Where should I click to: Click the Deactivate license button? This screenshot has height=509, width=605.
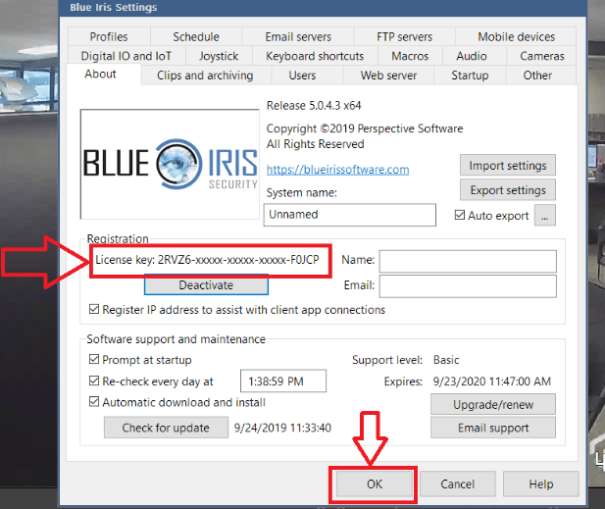(x=206, y=285)
